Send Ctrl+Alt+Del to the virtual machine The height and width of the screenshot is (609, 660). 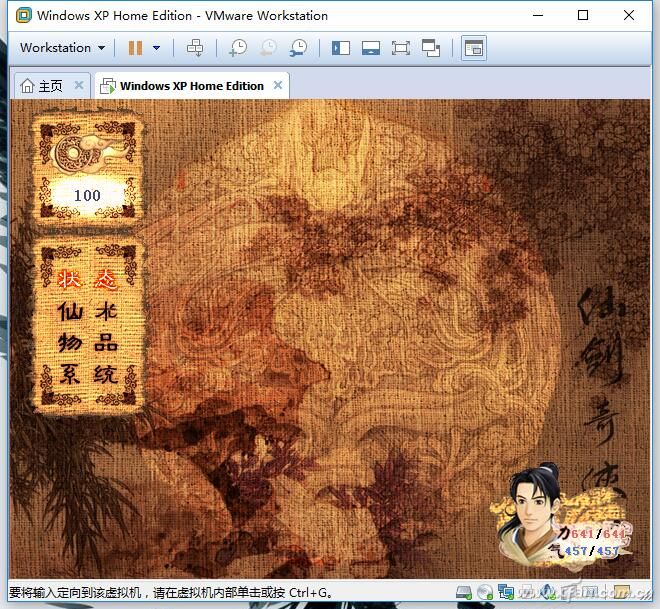(195, 48)
